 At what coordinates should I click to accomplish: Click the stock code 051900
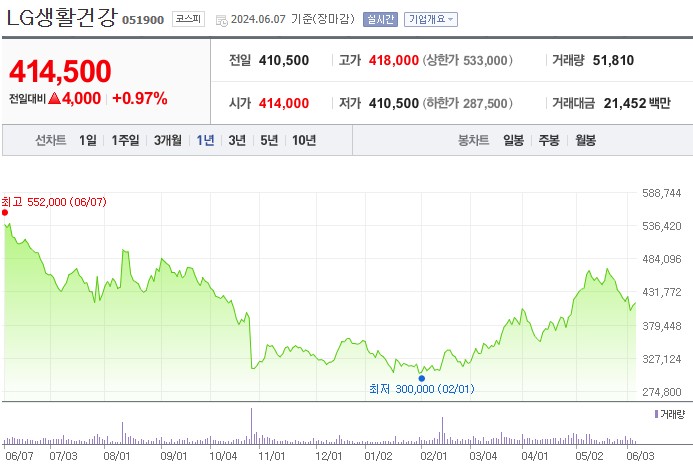point(143,20)
